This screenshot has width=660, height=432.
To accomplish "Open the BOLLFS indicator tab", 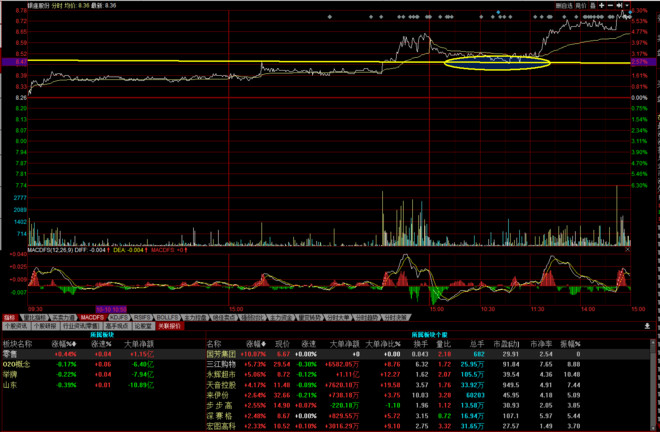I will [x=168, y=317].
